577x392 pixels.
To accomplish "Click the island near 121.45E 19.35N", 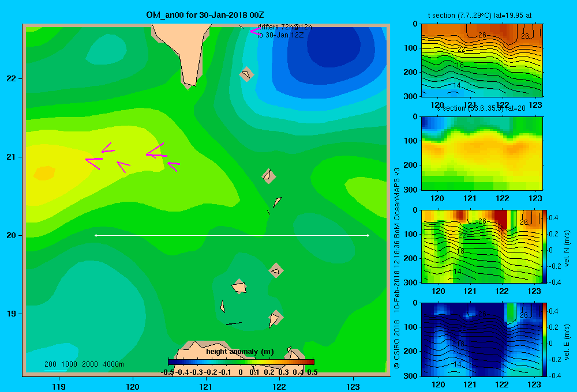I will point(239,287).
